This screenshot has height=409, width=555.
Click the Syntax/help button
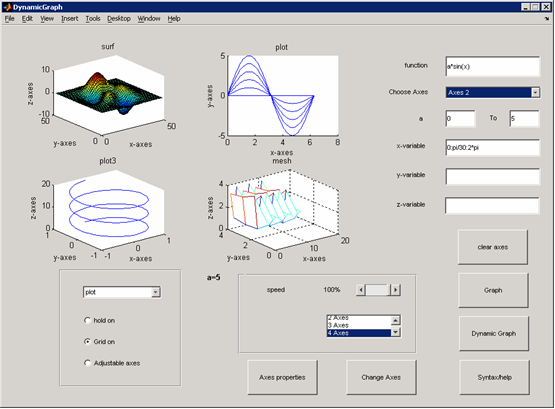[x=494, y=377]
